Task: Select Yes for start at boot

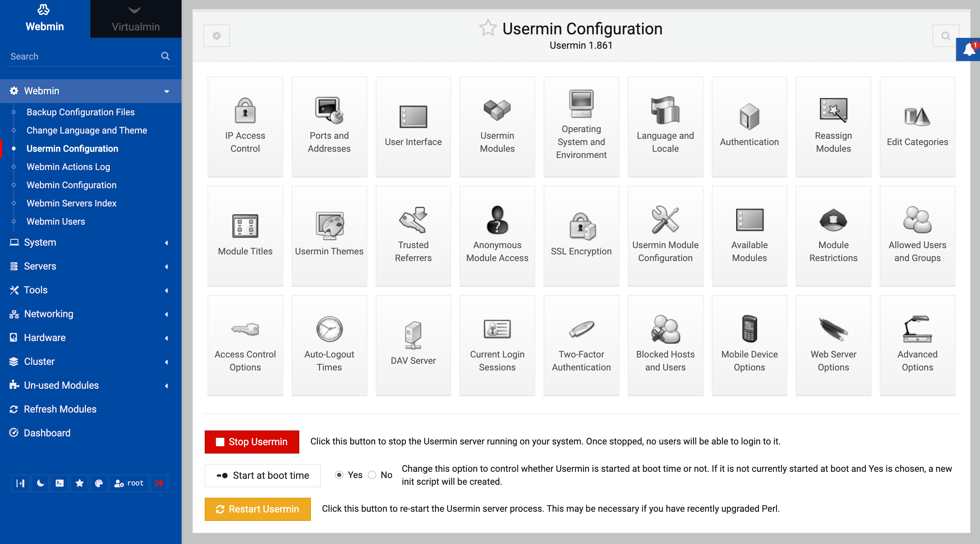Action: [339, 475]
